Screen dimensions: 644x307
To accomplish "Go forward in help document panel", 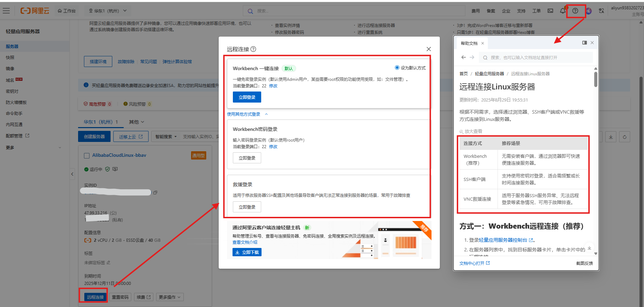I will tap(472, 57).
